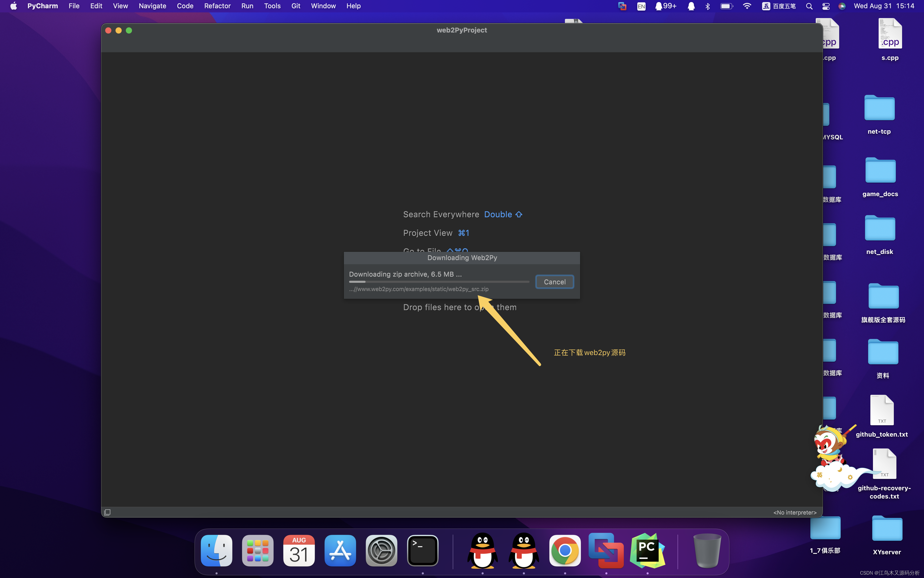Open the Tools menu

pos(272,6)
